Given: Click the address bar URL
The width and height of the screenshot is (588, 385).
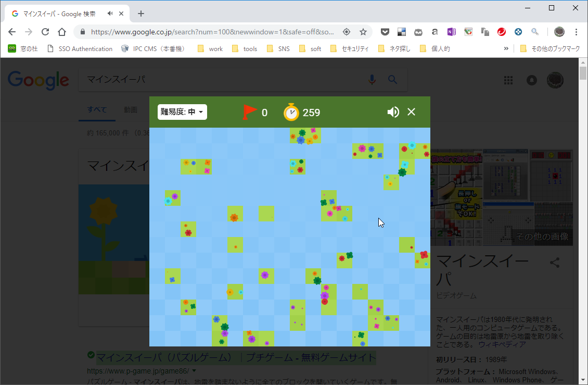Looking at the screenshot, I should 212,32.
